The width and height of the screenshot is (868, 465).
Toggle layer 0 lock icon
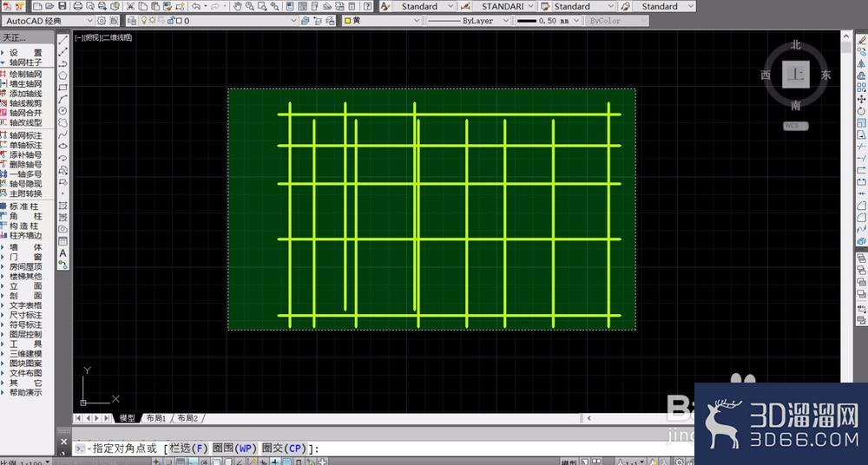coord(171,21)
